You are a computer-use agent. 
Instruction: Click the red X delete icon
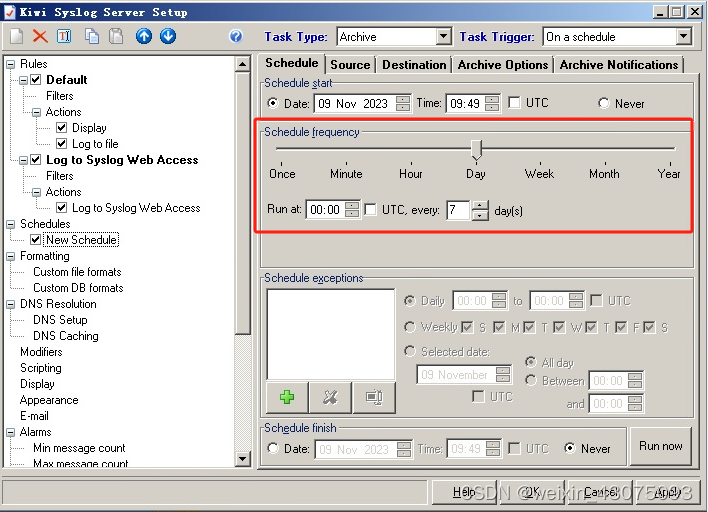coord(40,36)
